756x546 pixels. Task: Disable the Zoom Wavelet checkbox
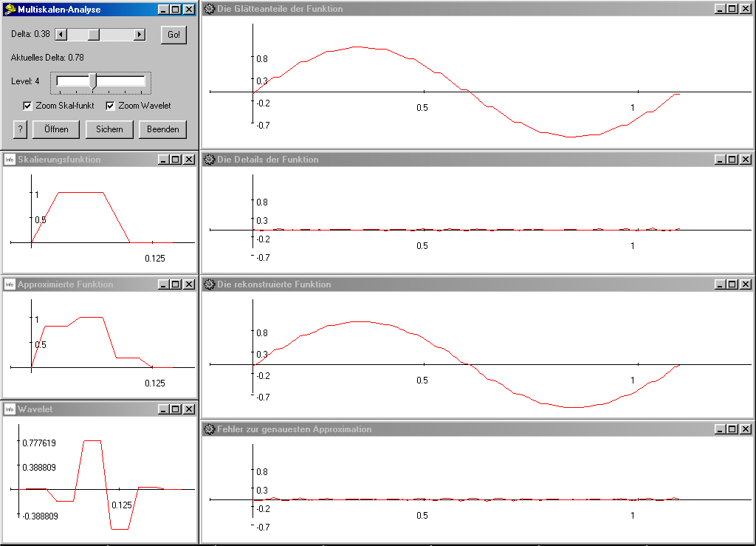pyautogui.click(x=111, y=106)
